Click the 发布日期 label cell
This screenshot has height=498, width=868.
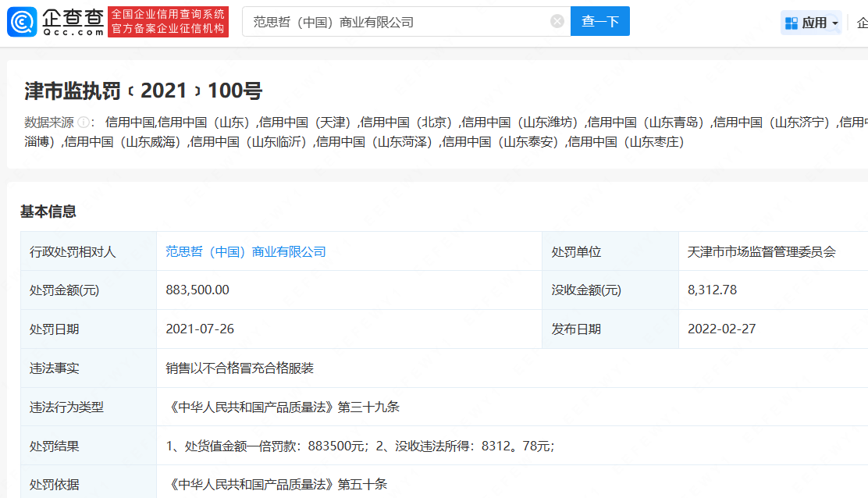tap(610, 329)
